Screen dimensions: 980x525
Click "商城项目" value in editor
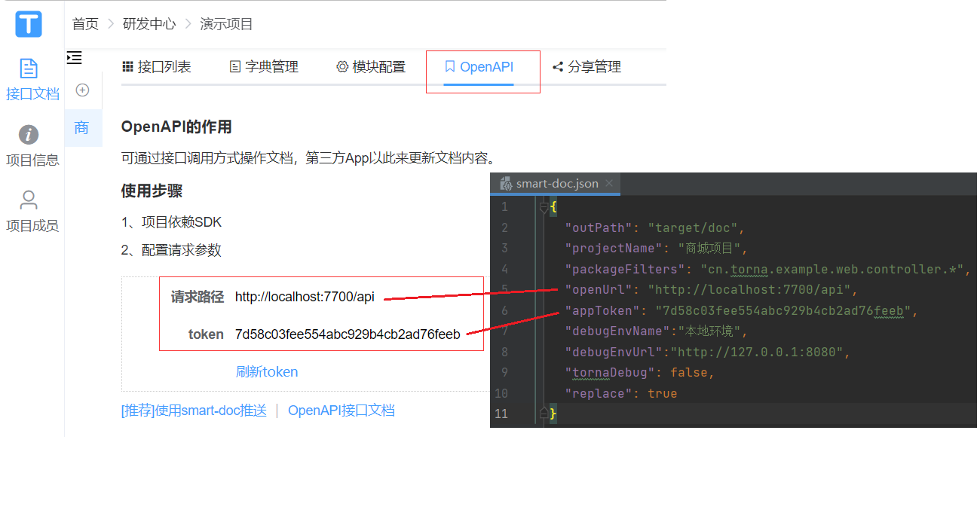pyautogui.click(x=709, y=248)
